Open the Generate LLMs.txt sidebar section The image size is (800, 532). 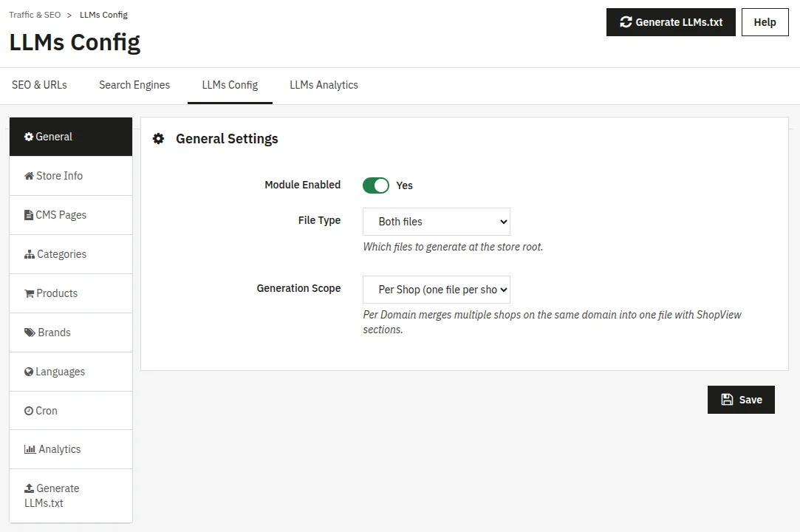71,496
